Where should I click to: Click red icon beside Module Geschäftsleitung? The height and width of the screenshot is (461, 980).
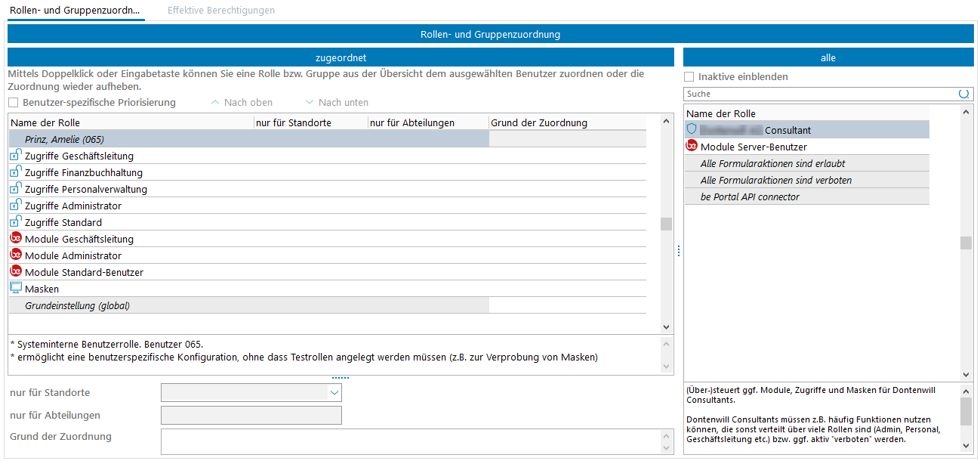[x=16, y=239]
